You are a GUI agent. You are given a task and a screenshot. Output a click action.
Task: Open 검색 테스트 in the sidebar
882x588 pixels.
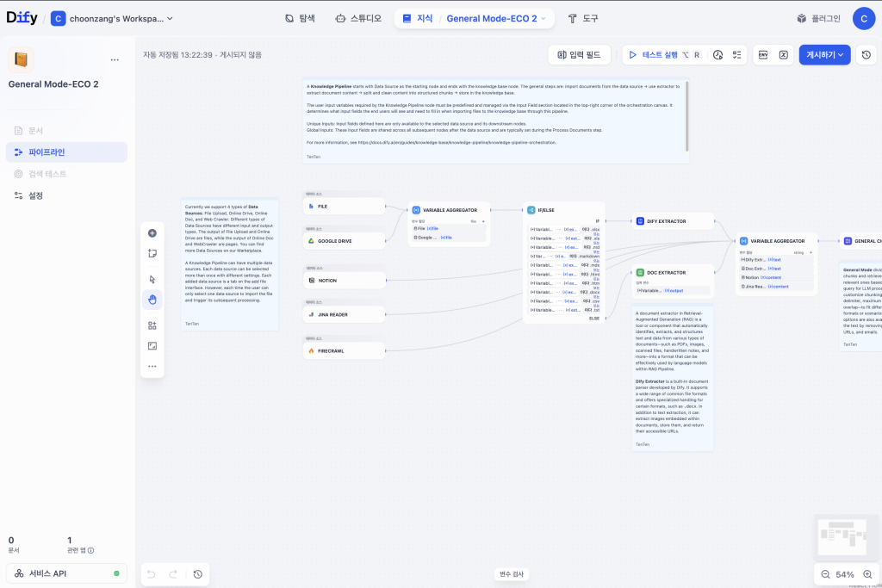[x=47, y=174]
